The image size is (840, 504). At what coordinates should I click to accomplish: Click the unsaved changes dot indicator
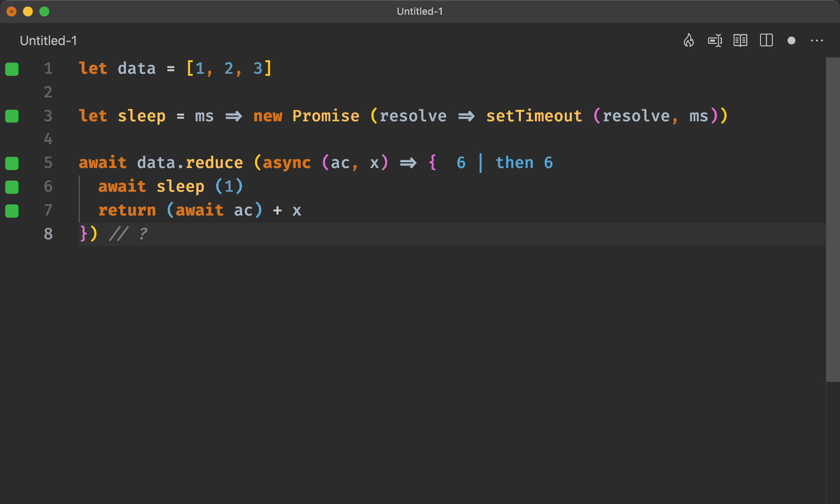pos(792,41)
